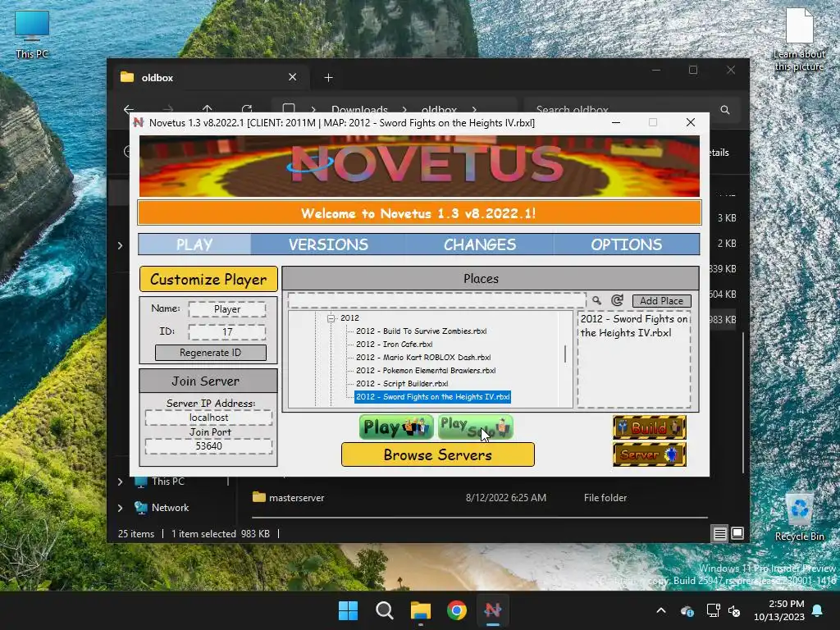Minimize the Novetus window
The image size is (840, 630).
click(616, 123)
